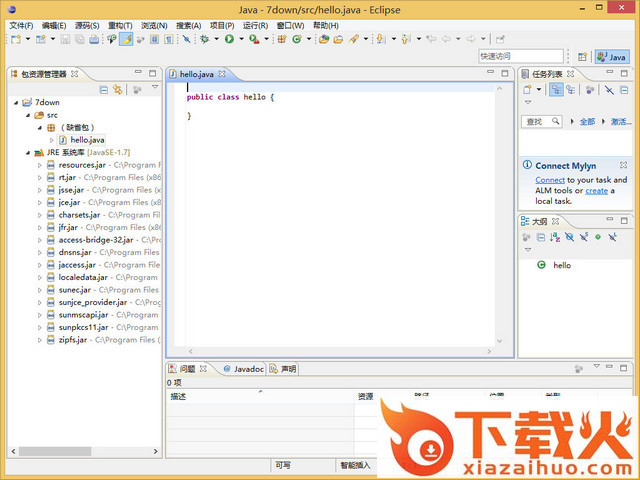Click the 快速访问 quick access field

tap(520, 56)
